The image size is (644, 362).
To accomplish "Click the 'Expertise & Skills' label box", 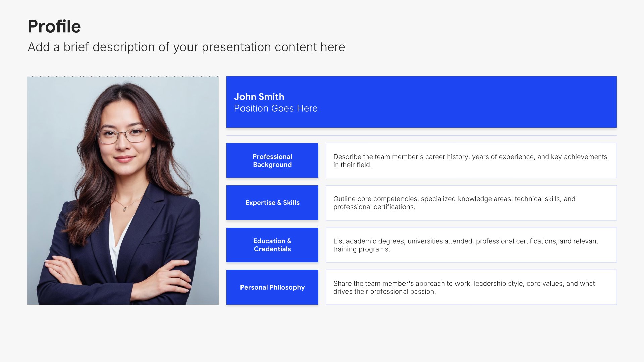I will pyautogui.click(x=272, y=203).
